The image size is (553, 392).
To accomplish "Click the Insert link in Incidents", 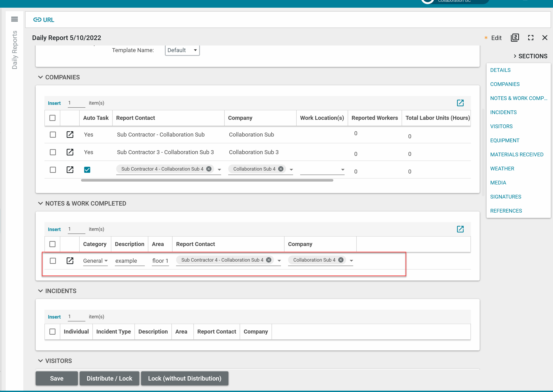I will (x=54, y=317).
